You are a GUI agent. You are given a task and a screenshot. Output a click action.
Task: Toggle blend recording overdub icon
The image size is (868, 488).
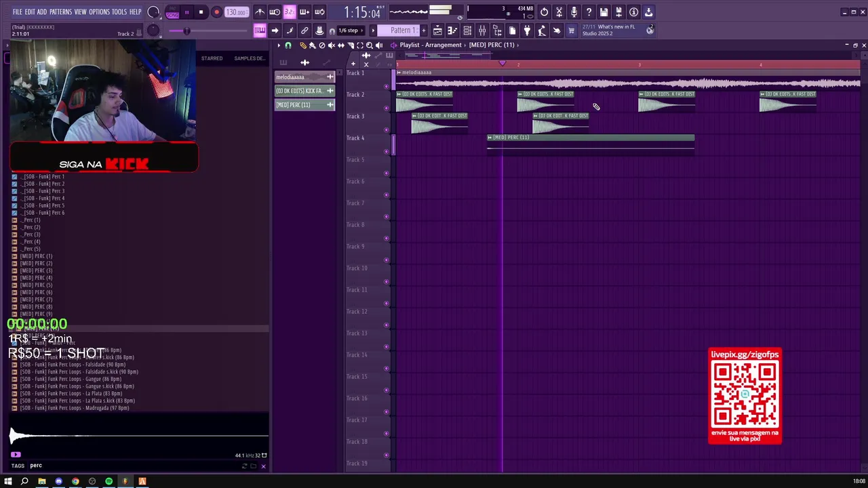(x=304, y=12)
